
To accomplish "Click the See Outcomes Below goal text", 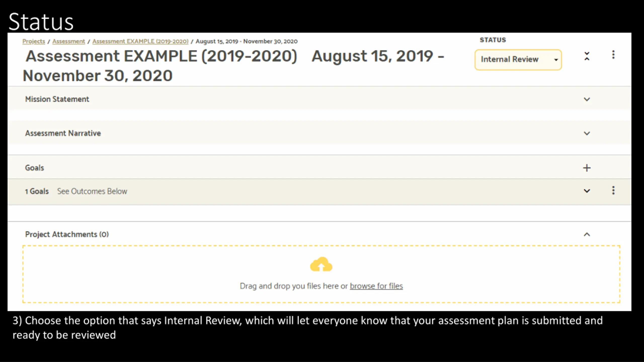I will point(92,191).
